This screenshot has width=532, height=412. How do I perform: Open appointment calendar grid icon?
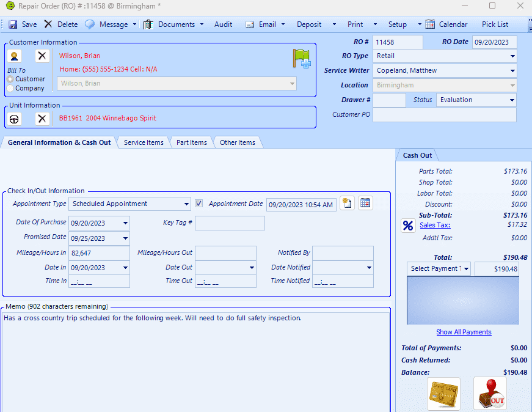tap(365, 203)
